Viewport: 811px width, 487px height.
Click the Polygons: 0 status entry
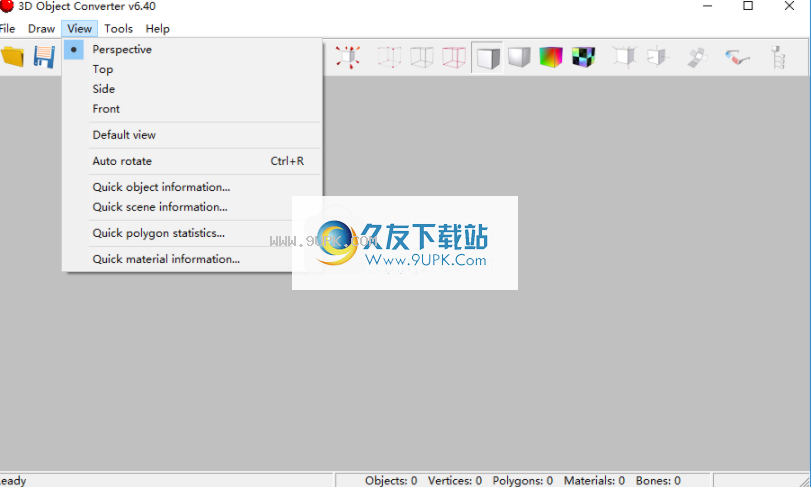tap(522, 480)
